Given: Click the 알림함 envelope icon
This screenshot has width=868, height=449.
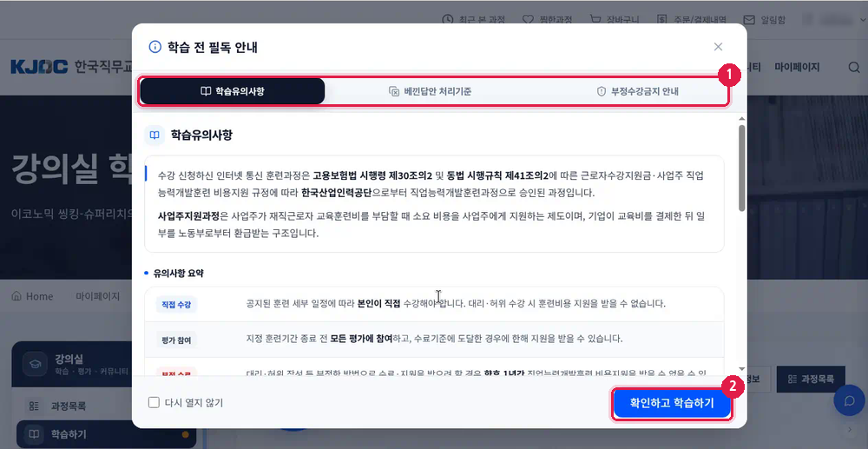Looking at the screenshot, I should click(x=749, y=20).
